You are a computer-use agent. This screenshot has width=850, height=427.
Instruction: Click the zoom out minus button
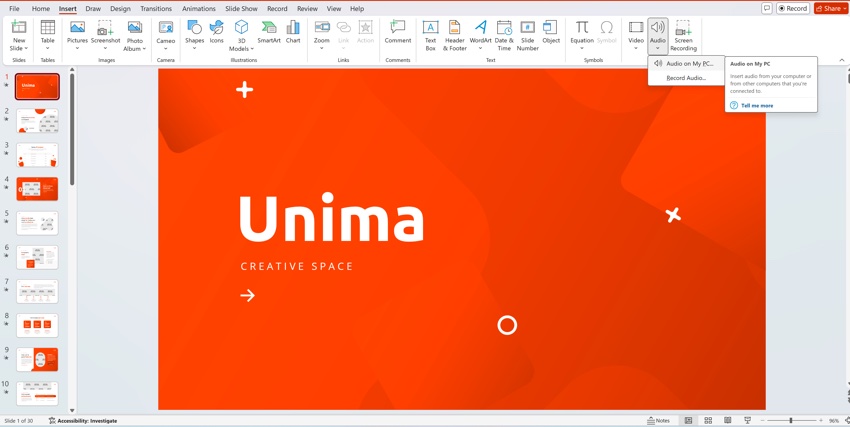762,420
